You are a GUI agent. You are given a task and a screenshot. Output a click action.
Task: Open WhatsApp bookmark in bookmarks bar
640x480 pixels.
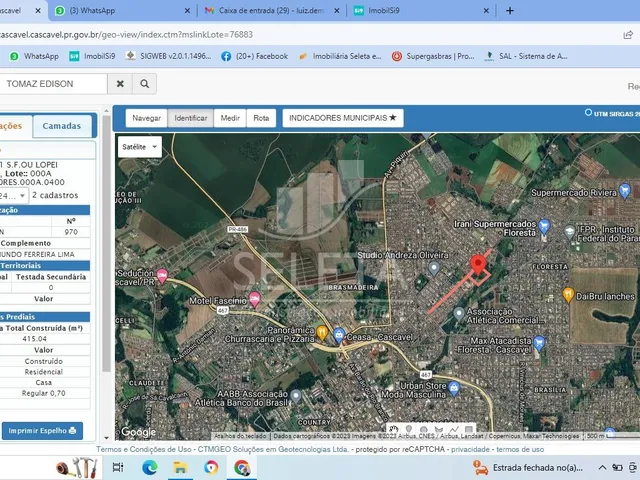pos(34,56)
